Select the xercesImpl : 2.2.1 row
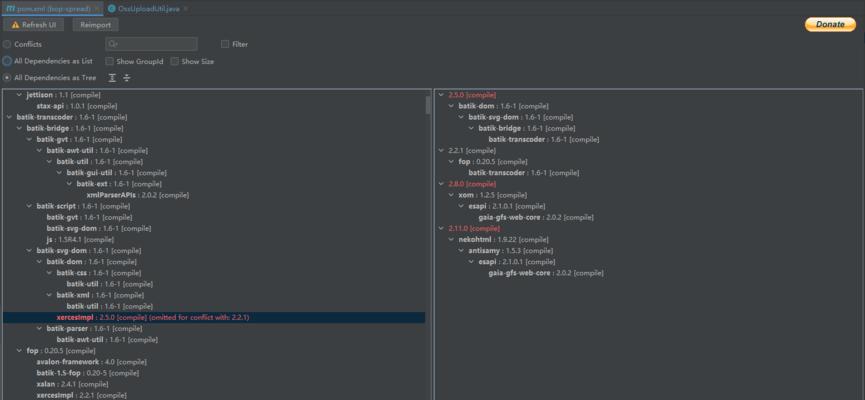The width and height of the screenshot is (865, 400). (x=82, y=395)
